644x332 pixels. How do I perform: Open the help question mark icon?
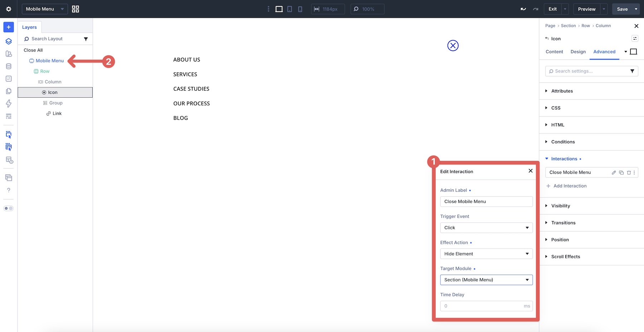coord(9,190)
